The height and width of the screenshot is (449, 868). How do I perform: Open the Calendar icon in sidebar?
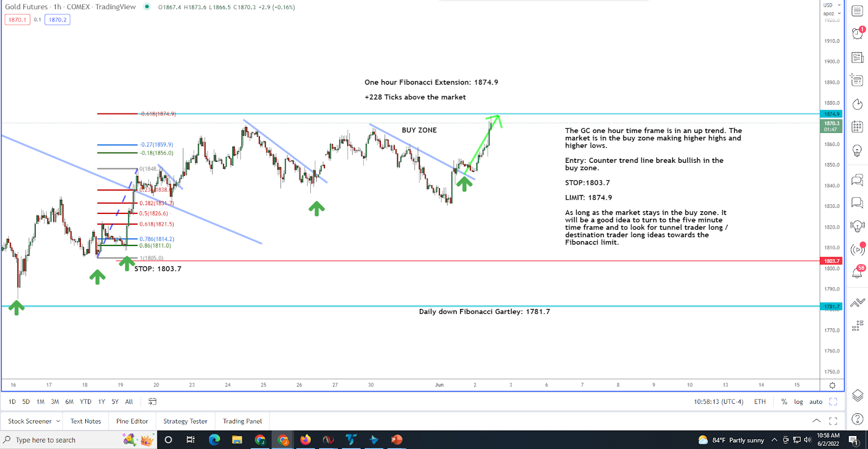point(857,127)
